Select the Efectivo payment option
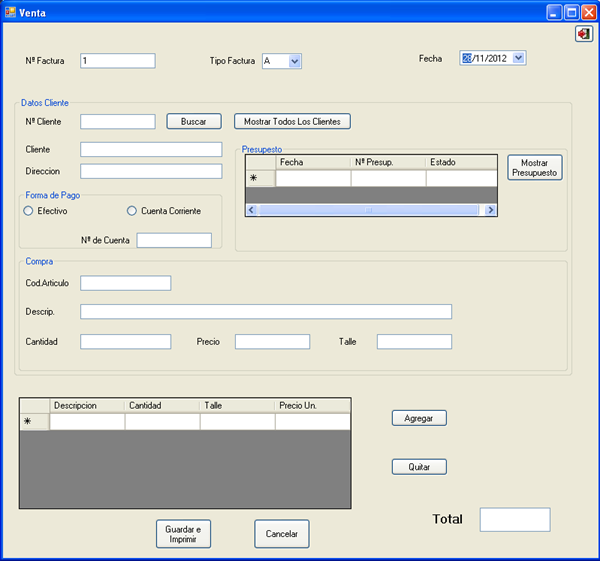Screen dimensions: 600x561 pyautogui.click(x=28, y=211)
